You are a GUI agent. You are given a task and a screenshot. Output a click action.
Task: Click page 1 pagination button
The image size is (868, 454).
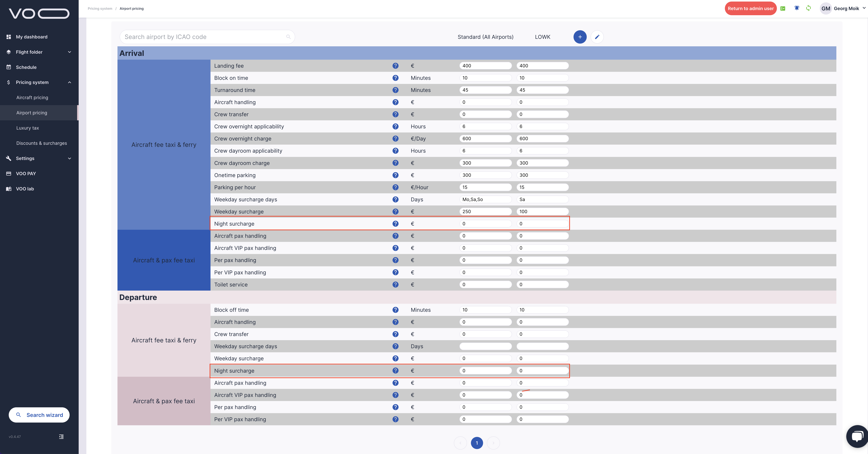click(x=477, y=443)
